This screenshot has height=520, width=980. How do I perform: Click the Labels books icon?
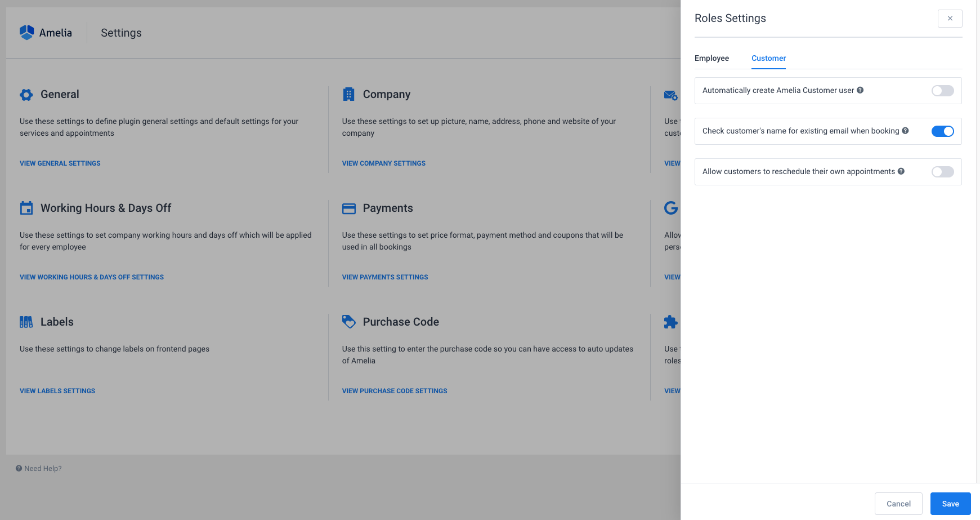pos(26,322)
